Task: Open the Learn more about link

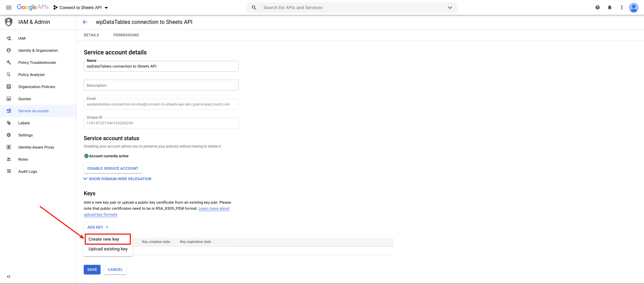Action: 214,208
